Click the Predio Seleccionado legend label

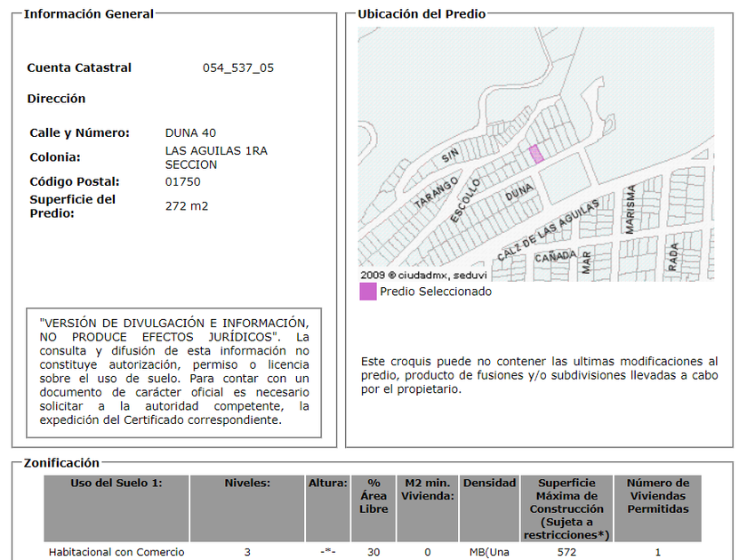pos(436,292)
